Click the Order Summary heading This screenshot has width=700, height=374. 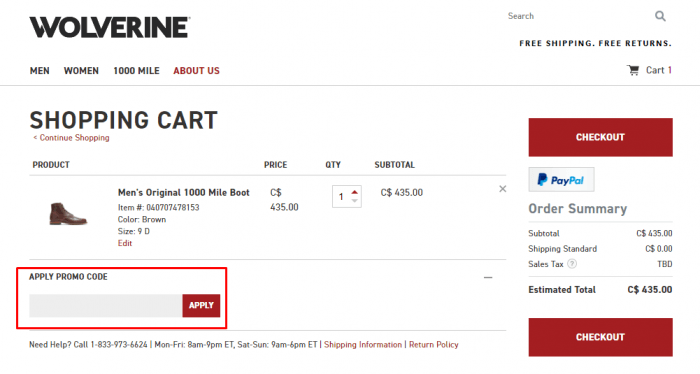point(578,209)
